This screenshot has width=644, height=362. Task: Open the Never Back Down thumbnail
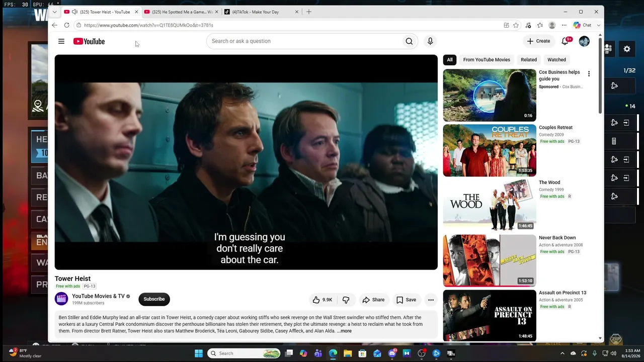pos(490,260)
